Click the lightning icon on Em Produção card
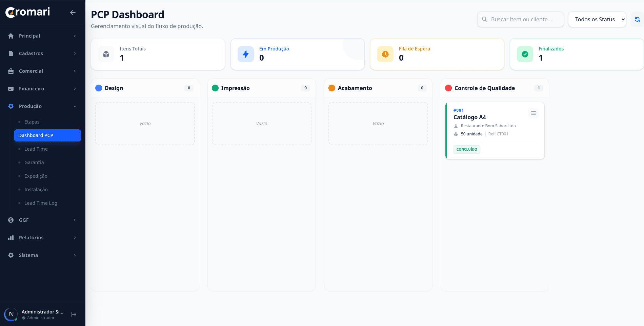 (x=246, y=54)
